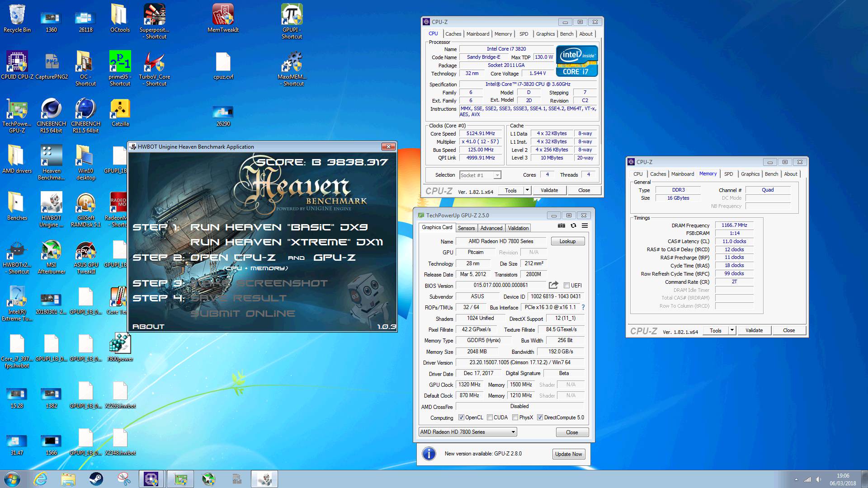Click the Driver Version field in GPU-Z
Image resolution: width=868 pixels, height=488 pixels.
point(520,362)
